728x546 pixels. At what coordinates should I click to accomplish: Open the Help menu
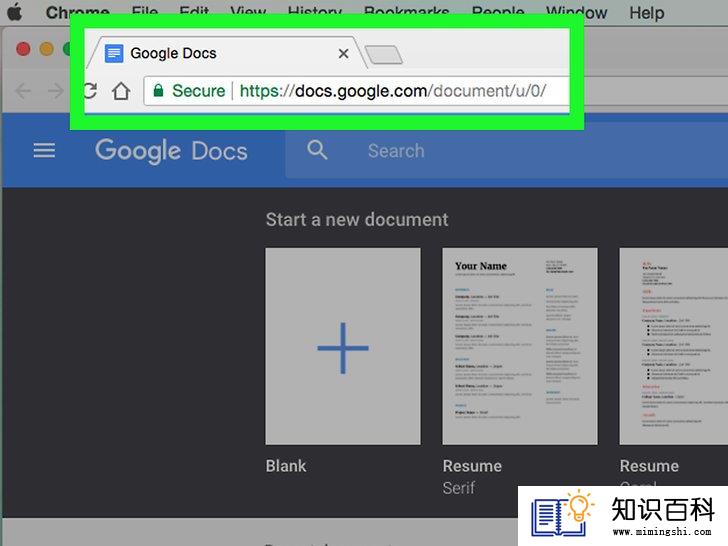647,13
